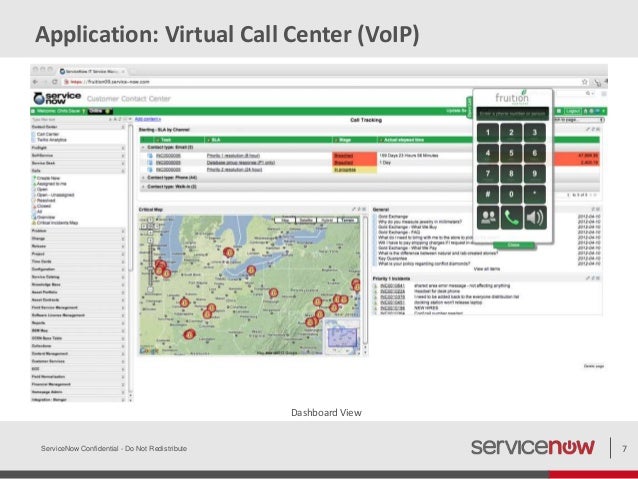Screen dimensions: 638x479
Task: Dial digit 5 on the keypad
Action: [511, 153]
